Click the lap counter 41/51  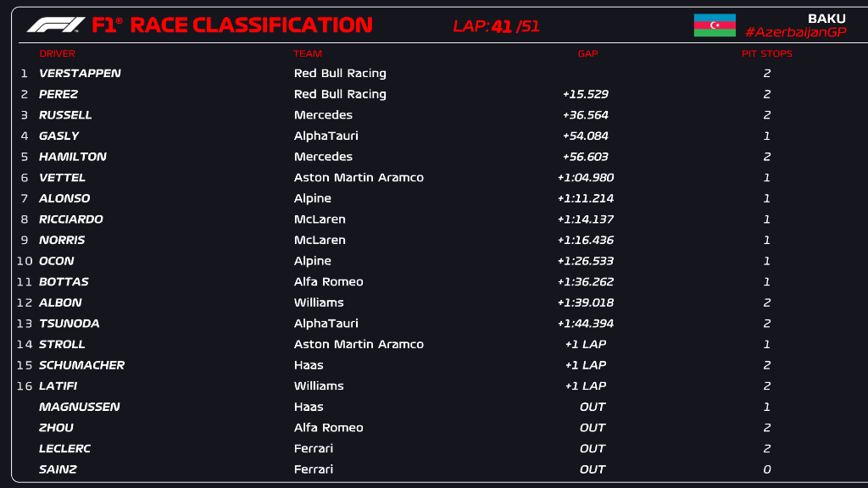click(497, 26)
